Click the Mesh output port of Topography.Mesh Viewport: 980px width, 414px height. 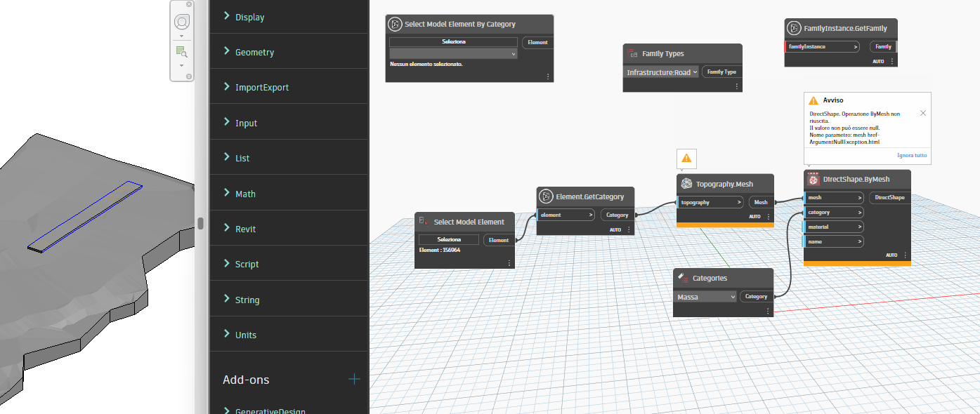[761, 202]
